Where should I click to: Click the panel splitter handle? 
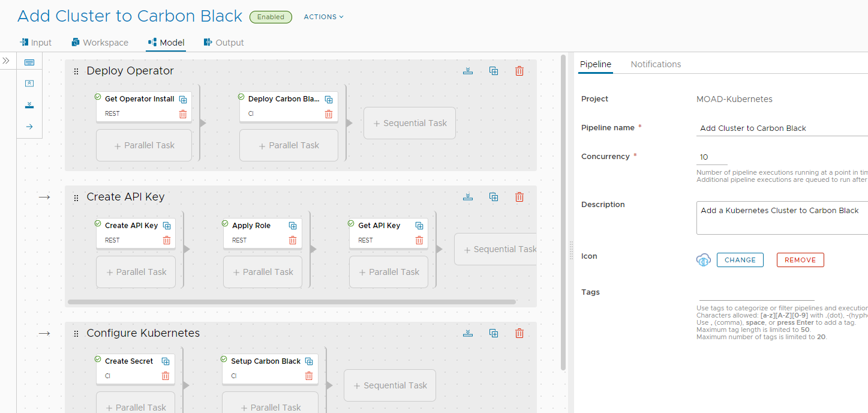(571, 250)
